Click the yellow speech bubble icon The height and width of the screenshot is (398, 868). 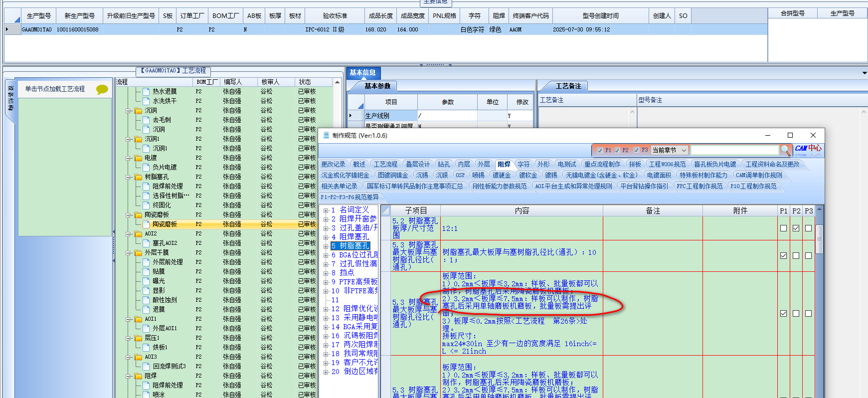tap(102, 89)
